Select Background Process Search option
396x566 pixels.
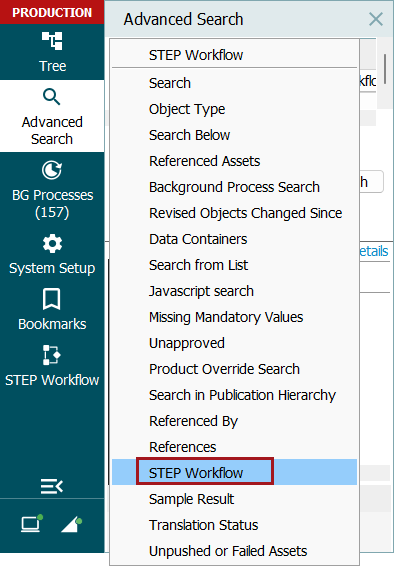click(234, 187)
